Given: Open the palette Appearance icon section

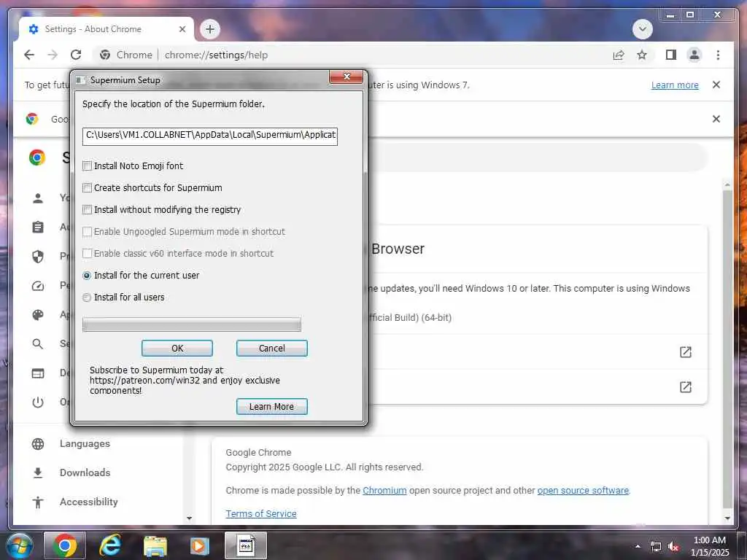Looking at the screenshot, I should click(x=38, y=315).
